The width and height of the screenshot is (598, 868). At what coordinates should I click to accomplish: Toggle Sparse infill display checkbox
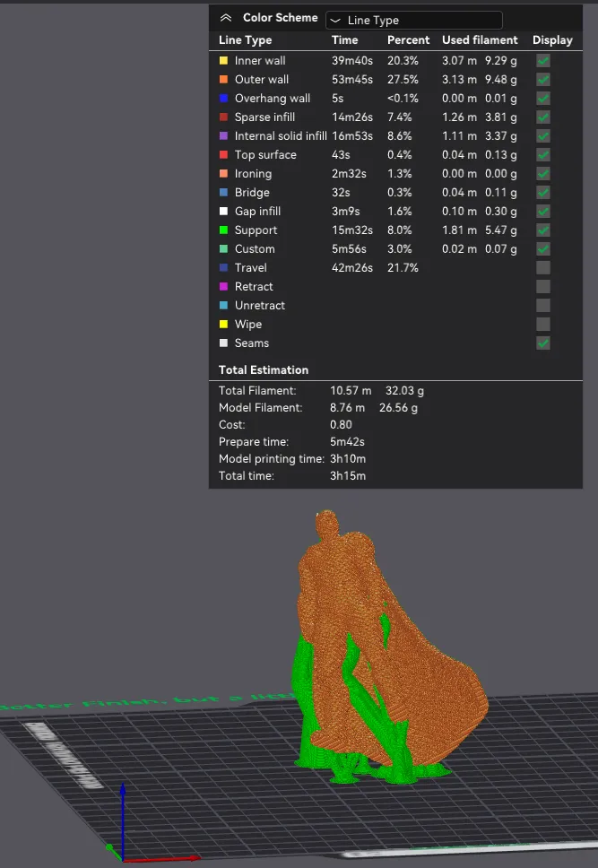click(543, 117)
